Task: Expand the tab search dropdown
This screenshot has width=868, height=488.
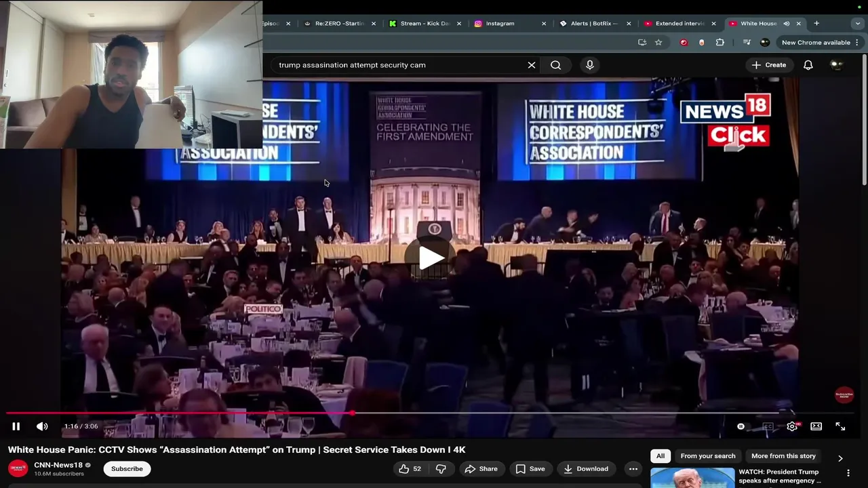Action: coord(858,23)
